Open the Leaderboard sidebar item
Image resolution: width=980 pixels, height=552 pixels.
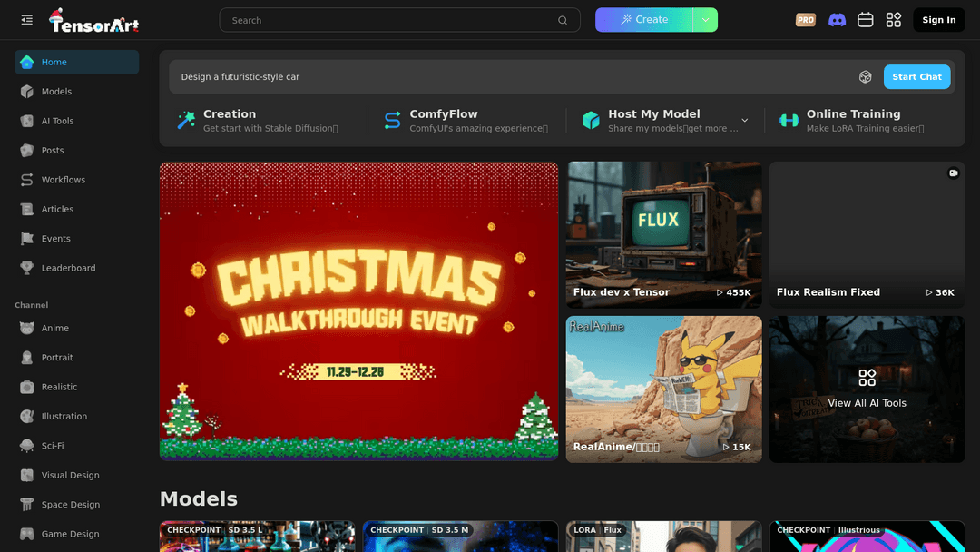[x=77, y=268]
